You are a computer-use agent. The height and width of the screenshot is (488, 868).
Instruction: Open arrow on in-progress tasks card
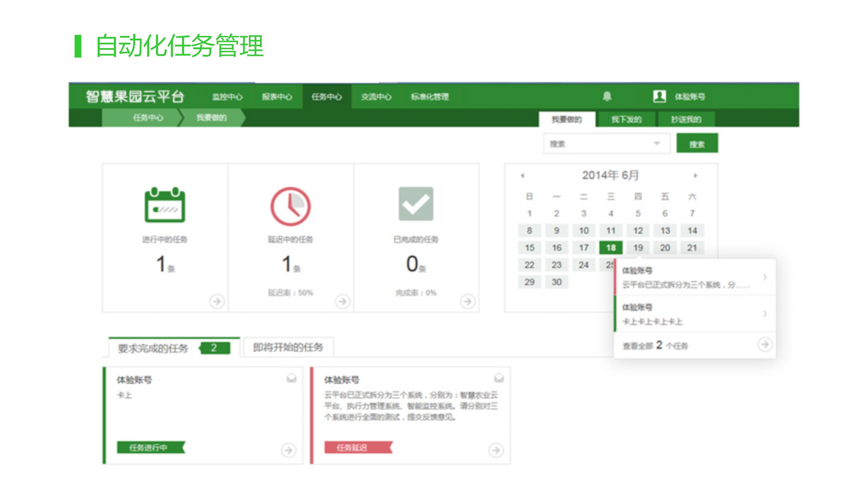coord(217,301)
